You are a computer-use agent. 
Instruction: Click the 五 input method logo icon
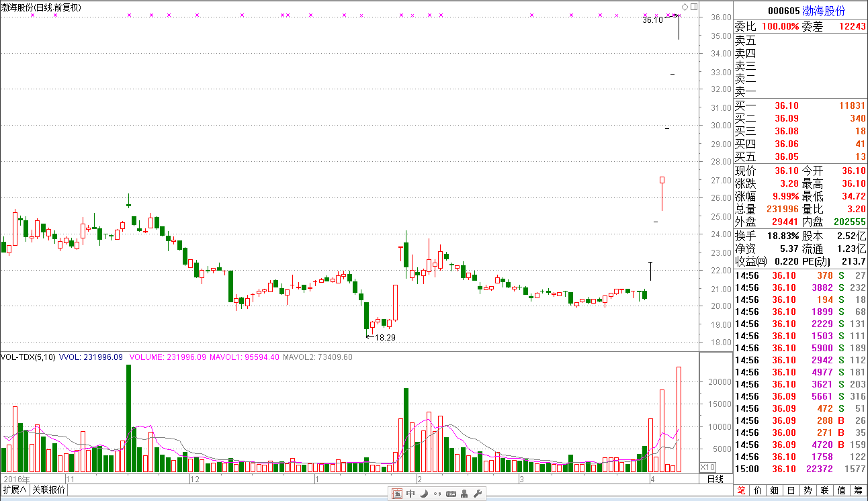(x=397, y=494)
